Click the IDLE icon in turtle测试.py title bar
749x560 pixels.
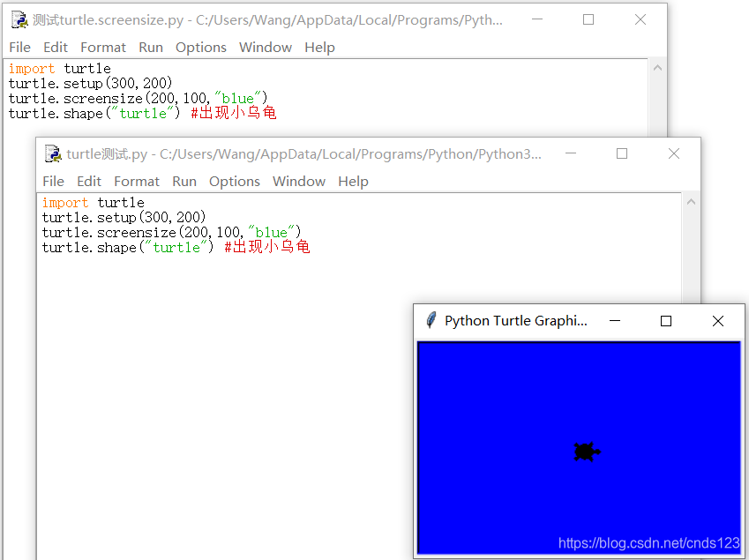[x=54, y=153]
